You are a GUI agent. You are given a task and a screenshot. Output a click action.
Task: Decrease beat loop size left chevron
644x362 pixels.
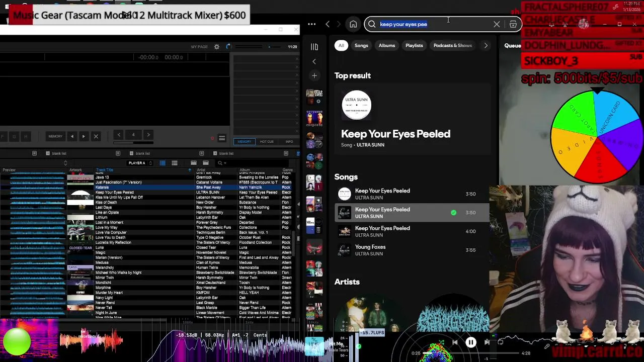119,135
